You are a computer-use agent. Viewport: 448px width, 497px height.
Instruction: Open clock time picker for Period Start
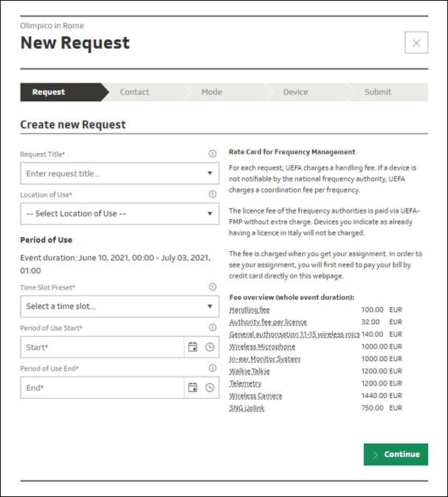(x=210, y=347)
